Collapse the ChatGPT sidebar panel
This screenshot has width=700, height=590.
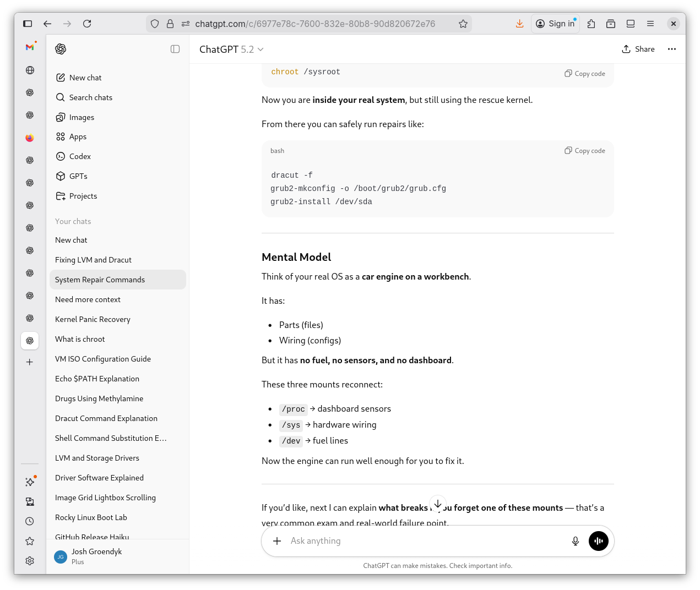point(175,49)
